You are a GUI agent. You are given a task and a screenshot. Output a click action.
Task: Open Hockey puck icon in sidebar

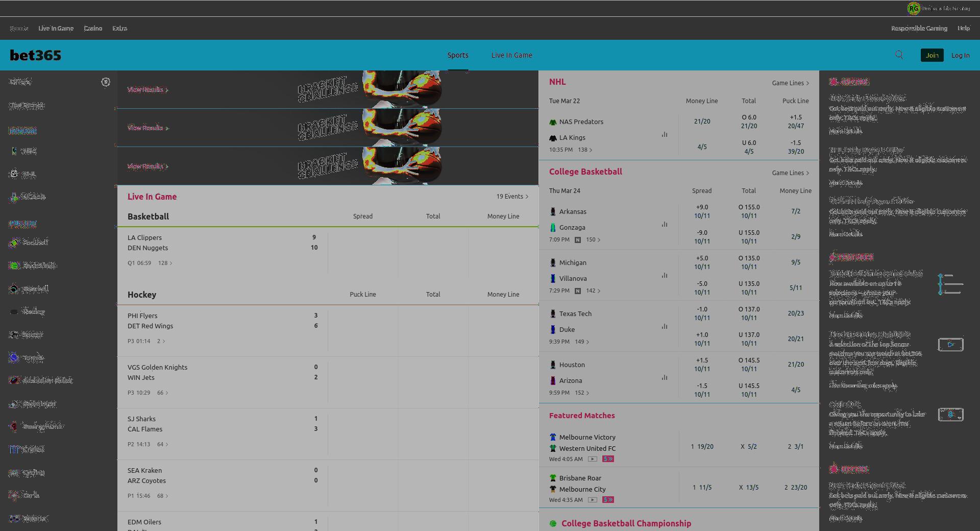point(14,311)
